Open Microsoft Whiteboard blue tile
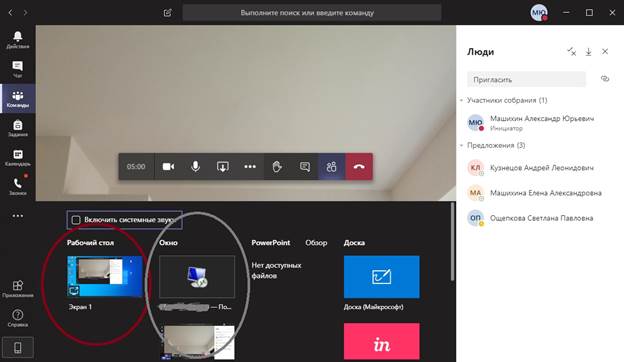This screenshot has height=362, width=624. pyautogui.click(x=382, y=277)
